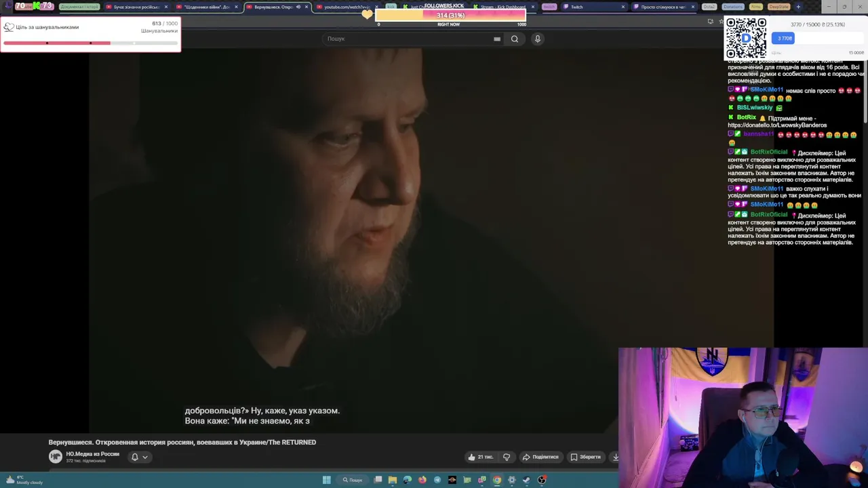Search with the YouTube magnifier icon
Screen dimensions: 868x488
click(x=515, y=39)
